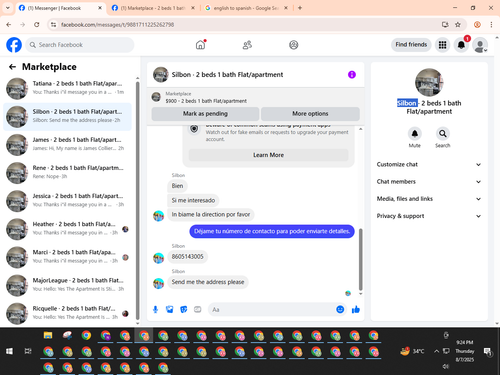Click the Search Facebook box
This screenshot has height=375, width=500.
tap(80, 45)
